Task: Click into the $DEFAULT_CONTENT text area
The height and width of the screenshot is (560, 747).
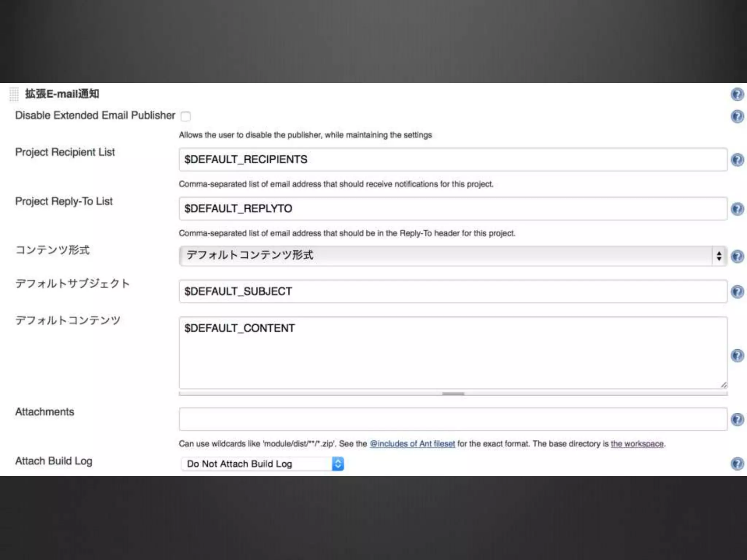Action: click(453, 353)
